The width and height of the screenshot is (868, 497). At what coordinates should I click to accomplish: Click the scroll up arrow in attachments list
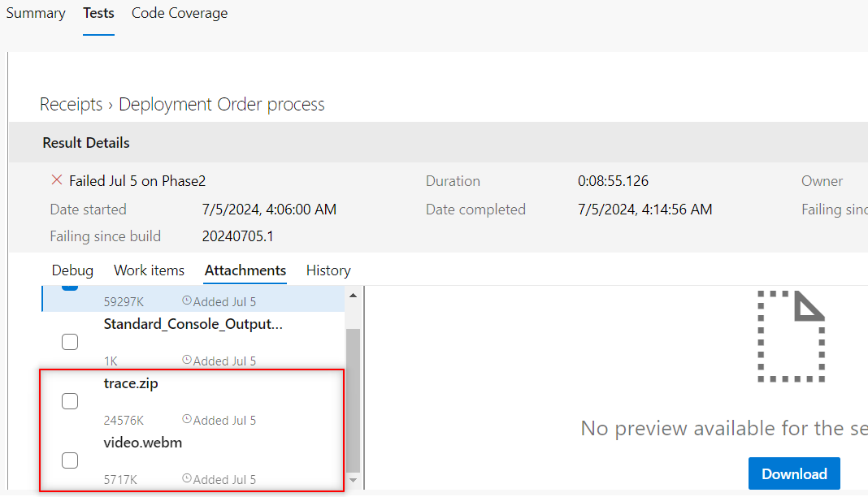pyautogui.click(x=353, y=295)
